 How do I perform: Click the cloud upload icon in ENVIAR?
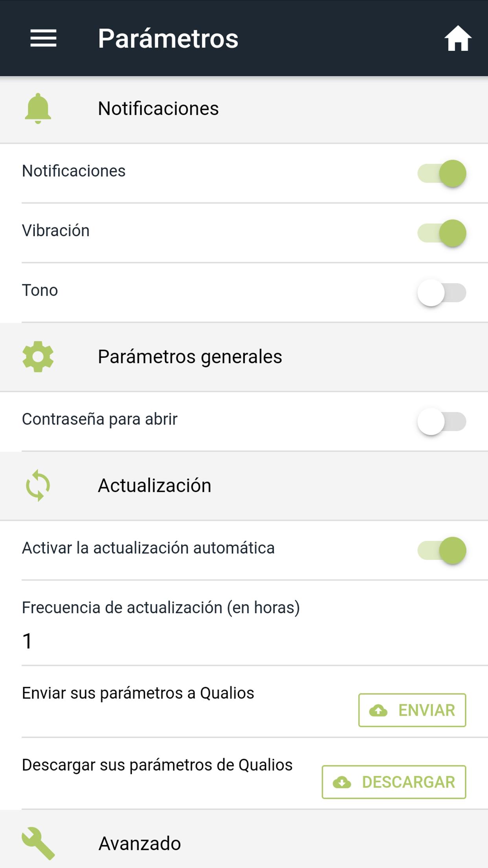coord(378,710)
